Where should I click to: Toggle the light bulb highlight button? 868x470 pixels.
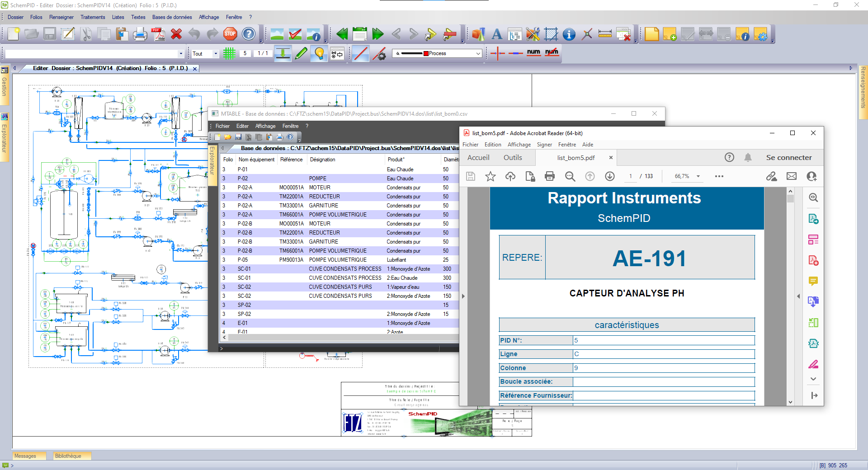click(x=319, y=53)
